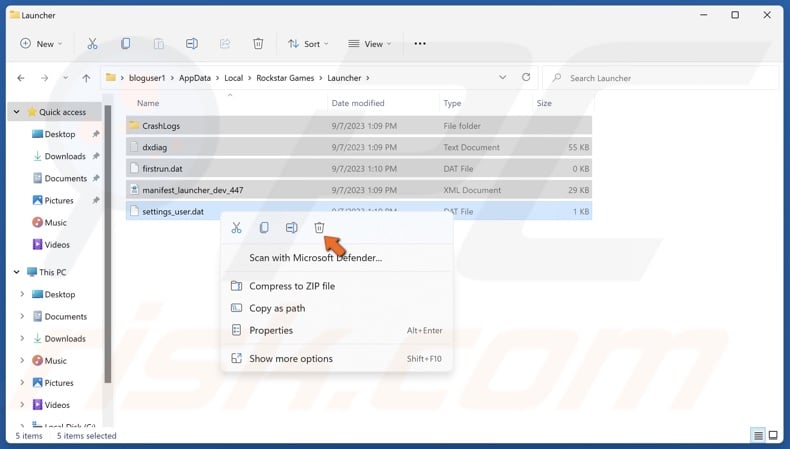Click the Copy icon in the context menu
This screenshot has width=790, height=449.
(264, 228)
